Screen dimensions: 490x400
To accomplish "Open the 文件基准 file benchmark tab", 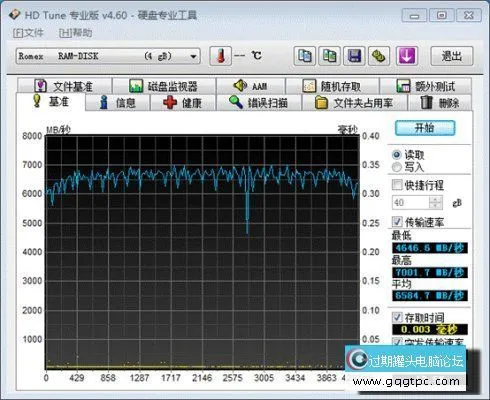I will 64,86.
